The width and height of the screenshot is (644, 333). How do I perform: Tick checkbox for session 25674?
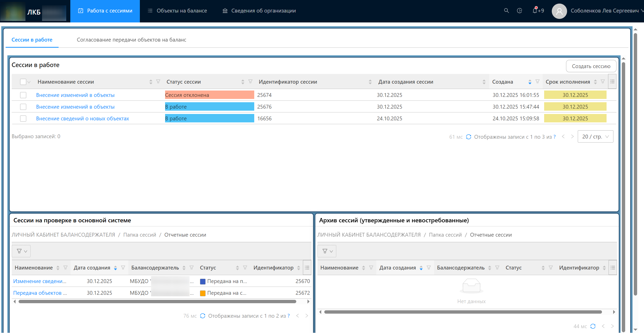(x=23, y=95)
